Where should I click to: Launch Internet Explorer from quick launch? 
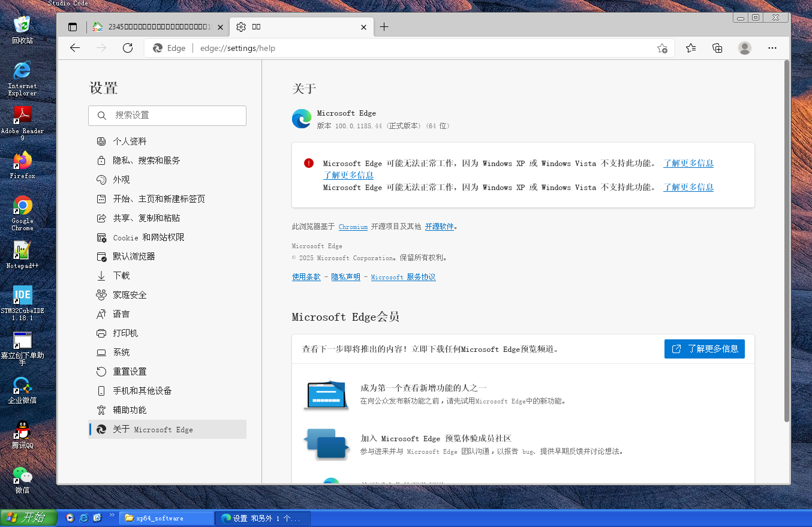(x=84, y=518)
